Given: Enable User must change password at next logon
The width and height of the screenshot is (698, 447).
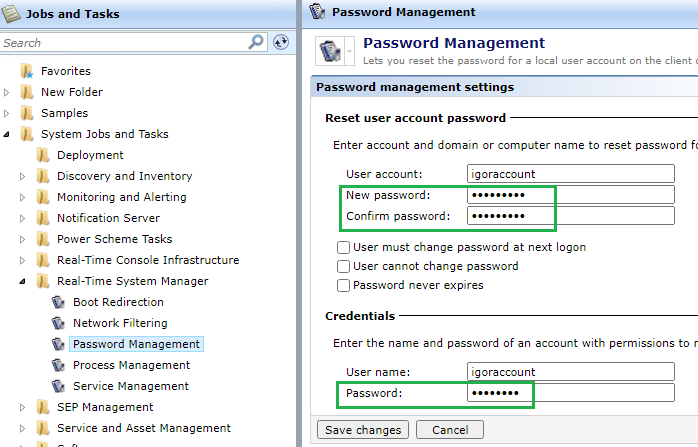Looking at the screenshot, I should [x=343, y=247].
